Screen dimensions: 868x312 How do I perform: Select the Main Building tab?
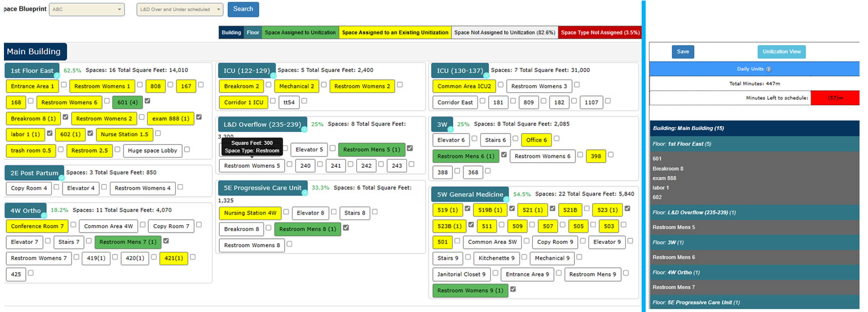(34, 52)
